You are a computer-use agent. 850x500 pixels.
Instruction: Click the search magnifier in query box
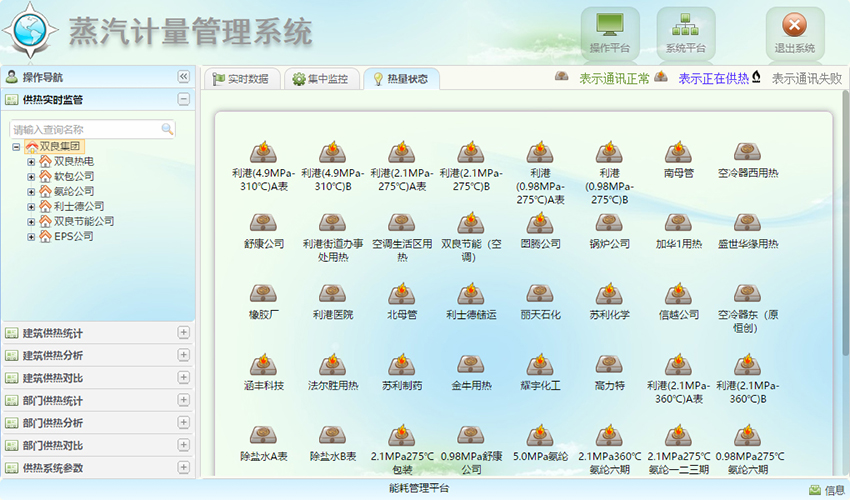tap(167, 129)
